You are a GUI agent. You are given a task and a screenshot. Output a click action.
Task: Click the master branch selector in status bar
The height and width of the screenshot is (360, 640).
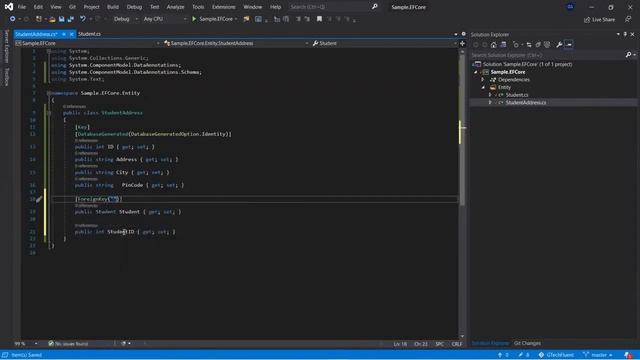coord(598,355)
